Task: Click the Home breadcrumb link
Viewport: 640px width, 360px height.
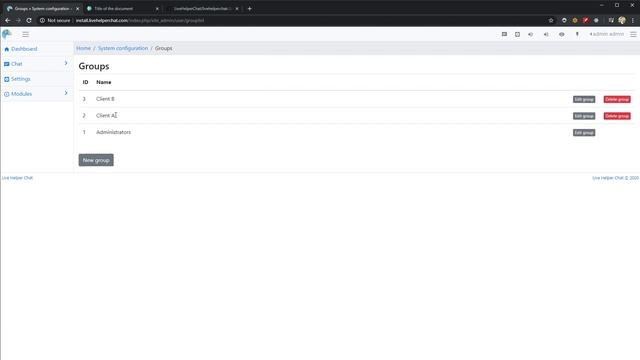Action: point(84,48)
